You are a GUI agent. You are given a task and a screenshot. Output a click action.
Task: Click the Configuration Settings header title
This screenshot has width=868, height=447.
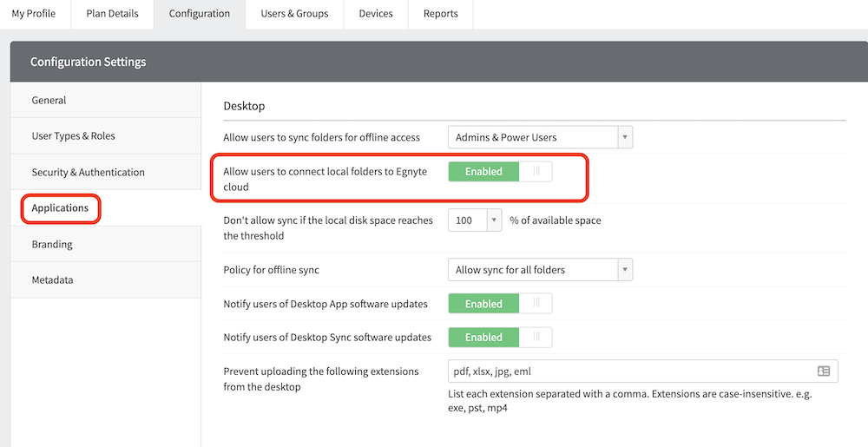click(x=88, y=62)
